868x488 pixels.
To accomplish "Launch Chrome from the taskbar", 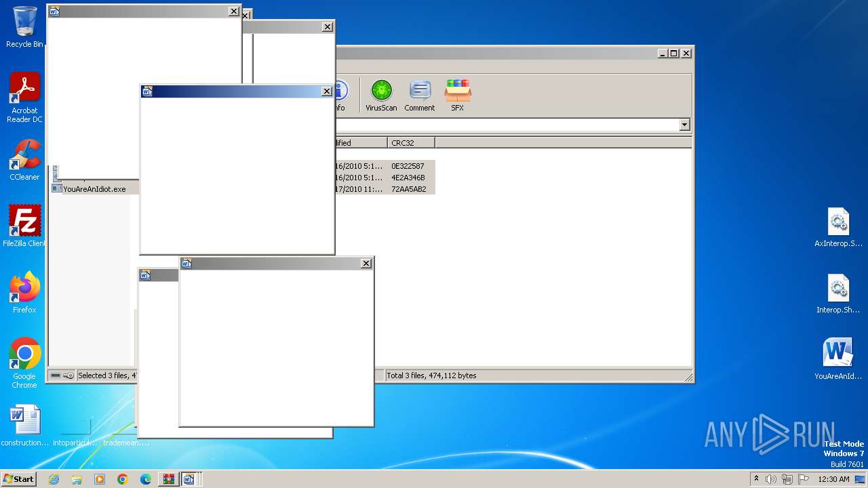I will point(123,479).
